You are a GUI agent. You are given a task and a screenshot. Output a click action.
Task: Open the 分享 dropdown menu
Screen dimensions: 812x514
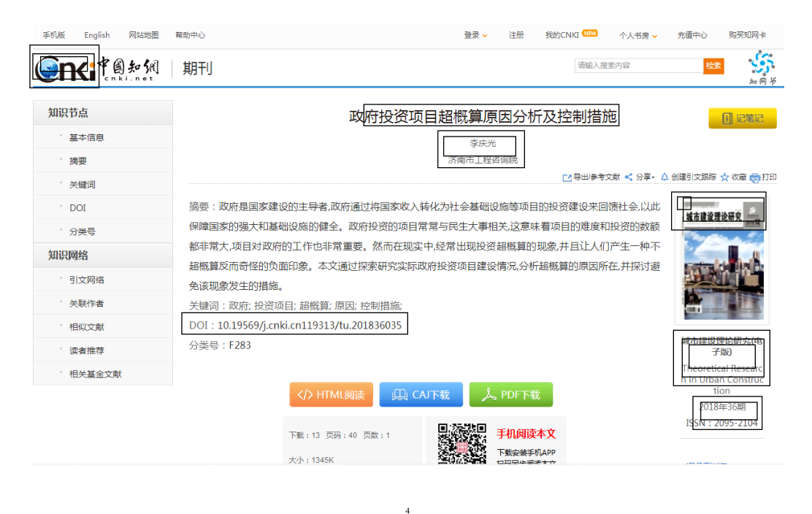point(646,177)
